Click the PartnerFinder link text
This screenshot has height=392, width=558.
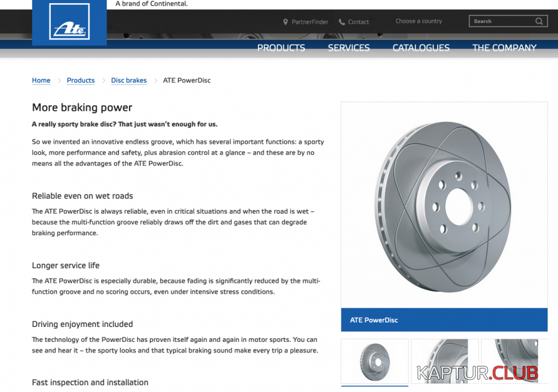click(x=310, y=22)
